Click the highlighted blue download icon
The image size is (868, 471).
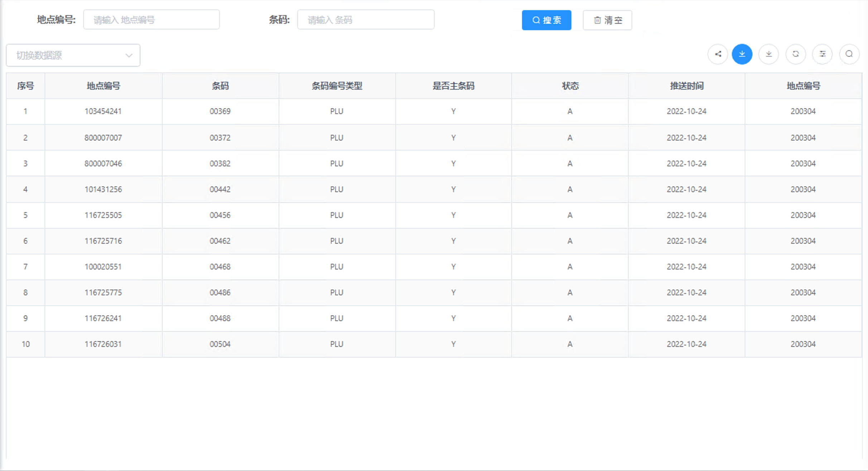(x=742, y=54)
